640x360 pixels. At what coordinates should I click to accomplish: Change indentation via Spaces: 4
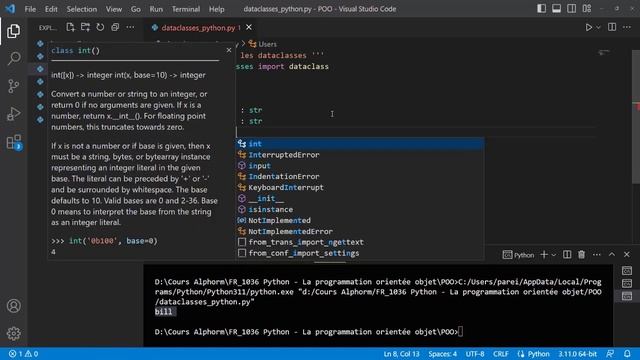(x=442, y=354)
